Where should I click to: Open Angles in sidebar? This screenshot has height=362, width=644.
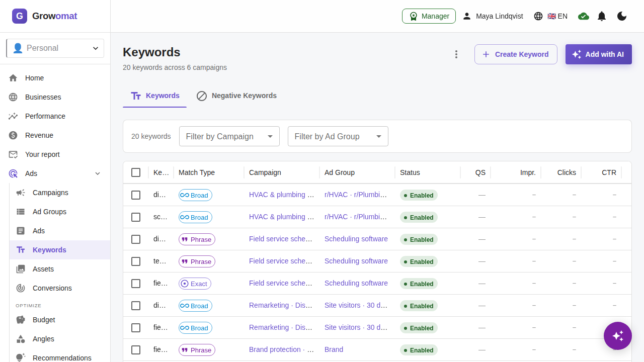[x=60, y=339]
